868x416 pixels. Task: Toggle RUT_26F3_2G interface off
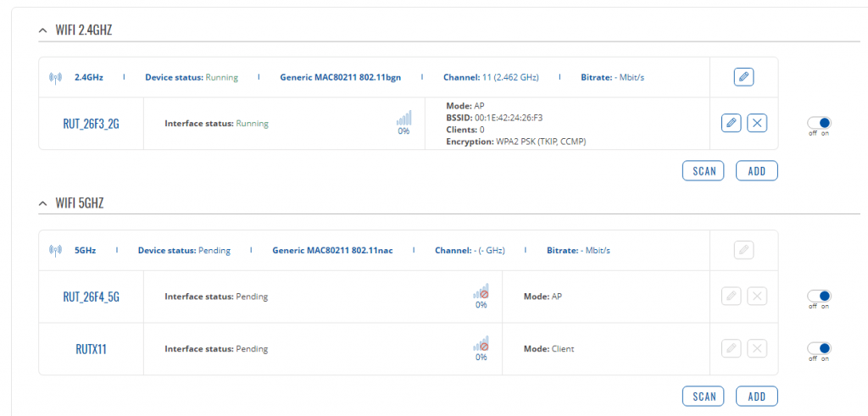pos(819,123)
